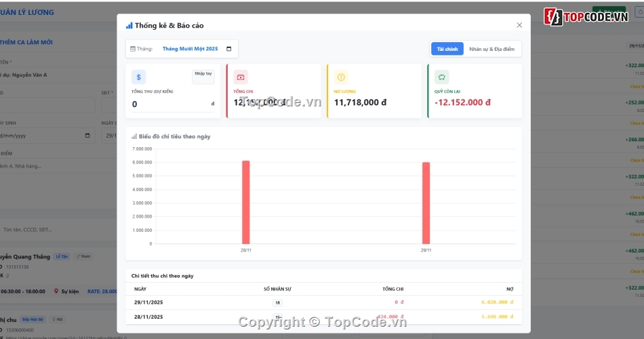This screenshot has width=644, height=339.
Task: Click the green piggy bank icon
Action: pyautogui.click(x=441, y=77)
